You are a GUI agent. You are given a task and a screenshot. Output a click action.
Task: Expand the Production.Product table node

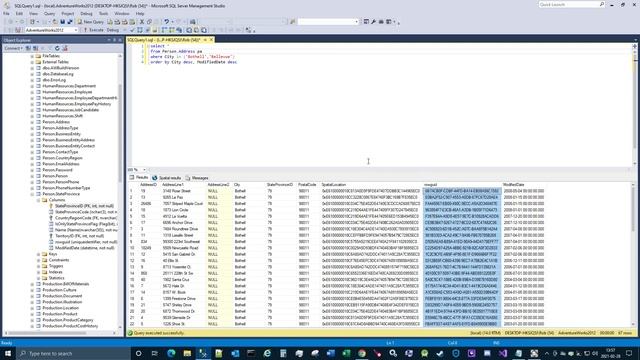(32, 314)
